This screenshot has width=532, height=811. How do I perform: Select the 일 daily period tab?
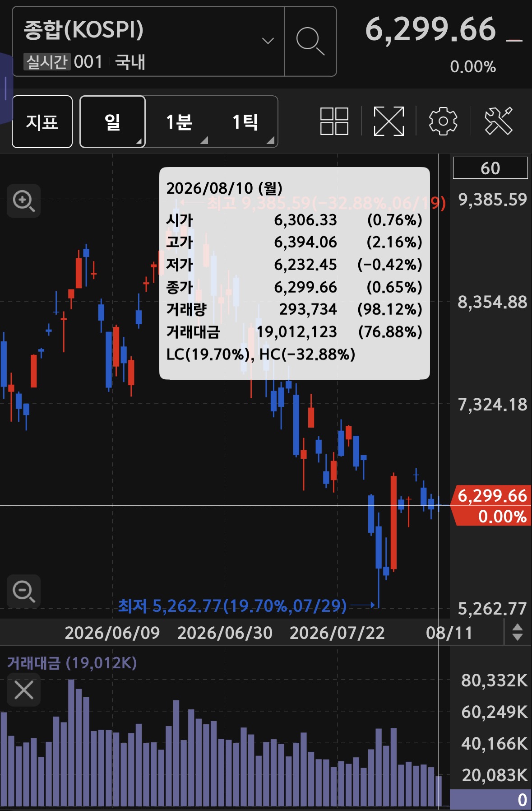112,121
